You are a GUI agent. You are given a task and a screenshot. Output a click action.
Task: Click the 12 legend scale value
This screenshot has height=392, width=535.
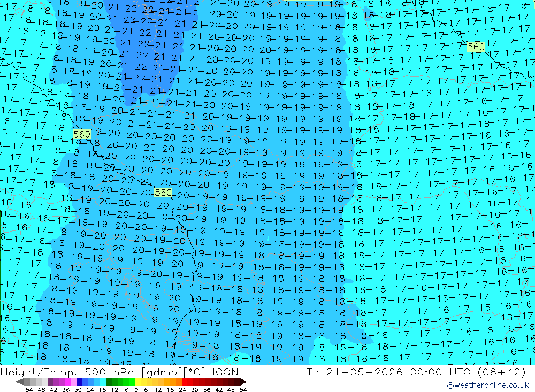tap(158, 390)
